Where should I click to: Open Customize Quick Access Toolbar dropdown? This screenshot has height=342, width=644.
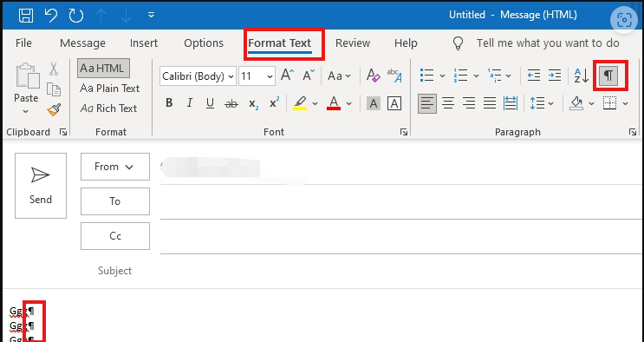click(x=151, y=16)
